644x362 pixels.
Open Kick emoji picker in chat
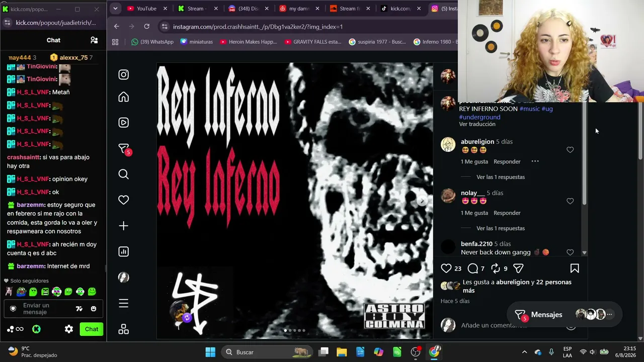pos(94,309)
